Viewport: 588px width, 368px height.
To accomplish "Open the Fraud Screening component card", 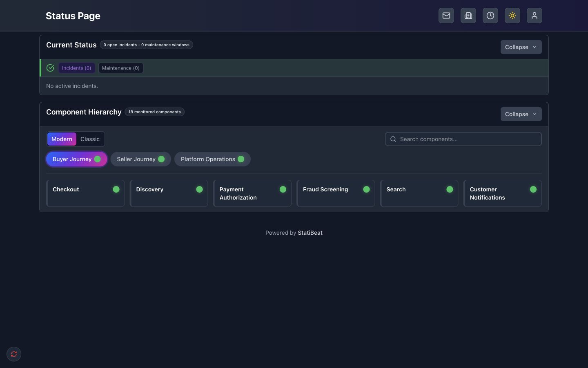I will 336,193.
